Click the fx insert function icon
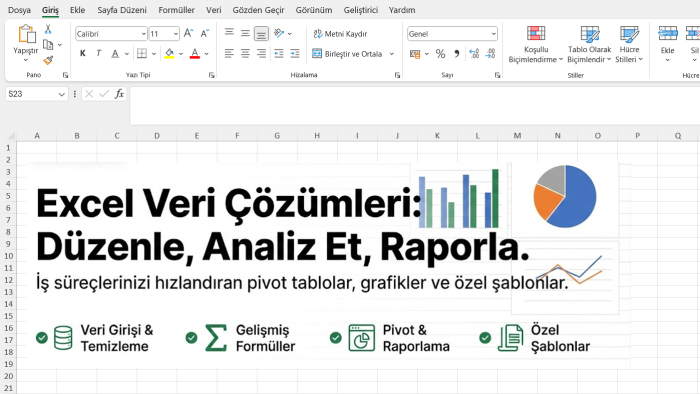The height and width of the screenshot is (394, 700). (x=119, y=94)
